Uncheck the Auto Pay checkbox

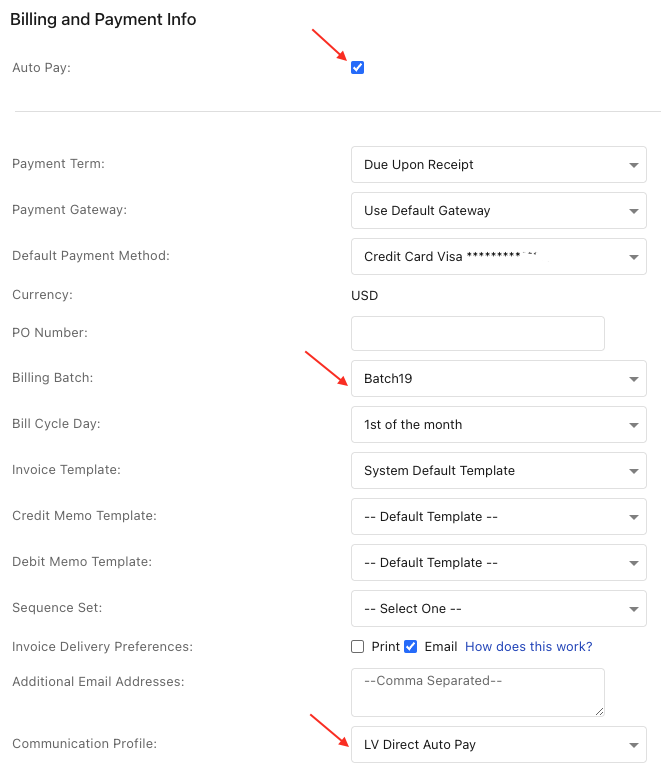pos(358,68)
